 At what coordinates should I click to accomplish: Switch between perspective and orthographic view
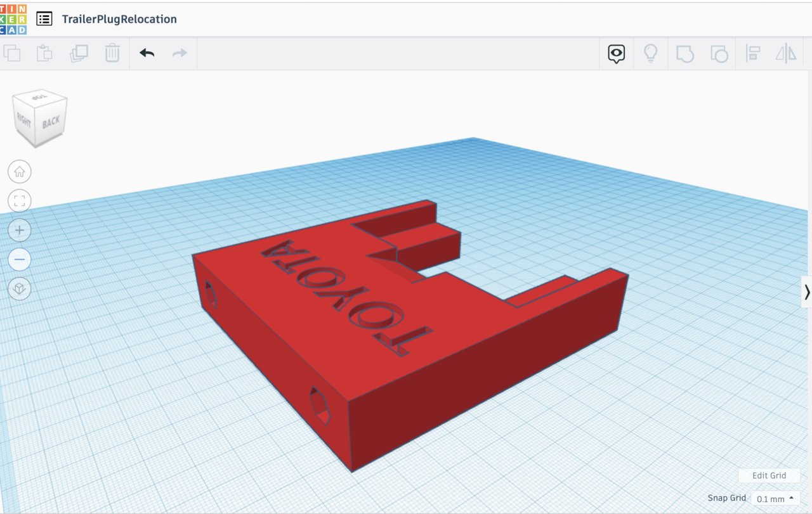click(20, 289)
